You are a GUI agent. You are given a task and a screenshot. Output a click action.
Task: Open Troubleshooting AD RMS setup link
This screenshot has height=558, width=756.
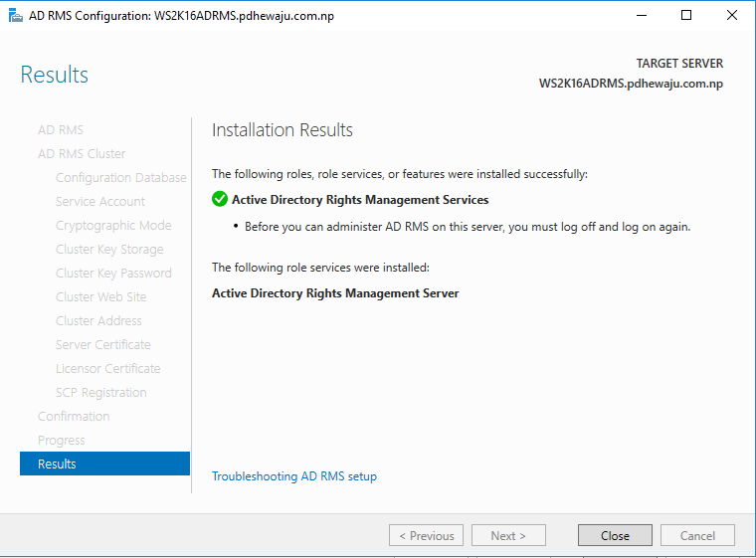294,476
